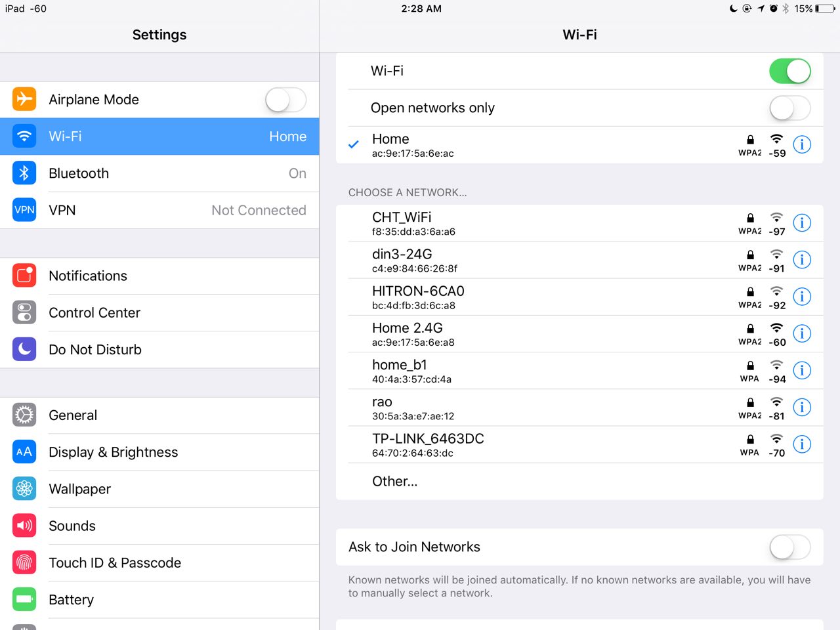This screenshot has height=630, width=840.
Task: Open Do Not Disturb settings
Action: 159,349
